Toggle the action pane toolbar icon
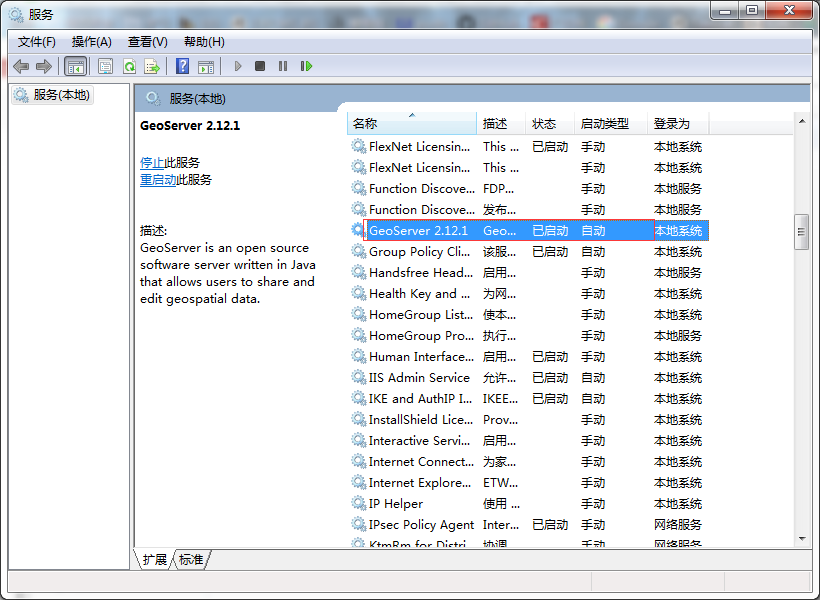The height and width of the screenshot is (600, 820). point(206,66)
